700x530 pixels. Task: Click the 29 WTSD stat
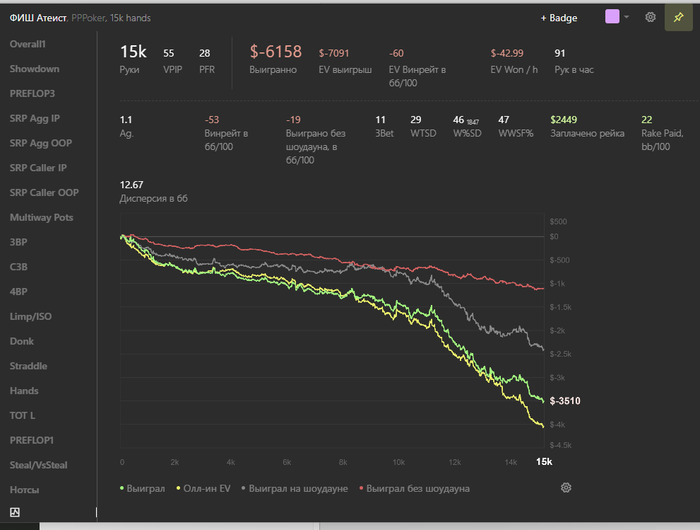pos(423,126)
